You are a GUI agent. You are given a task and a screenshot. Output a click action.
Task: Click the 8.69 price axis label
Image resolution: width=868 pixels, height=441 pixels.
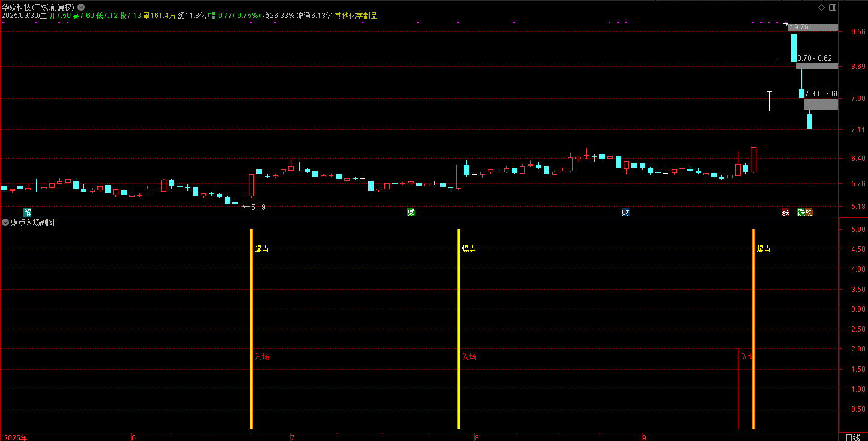click(x=858, y=67)
